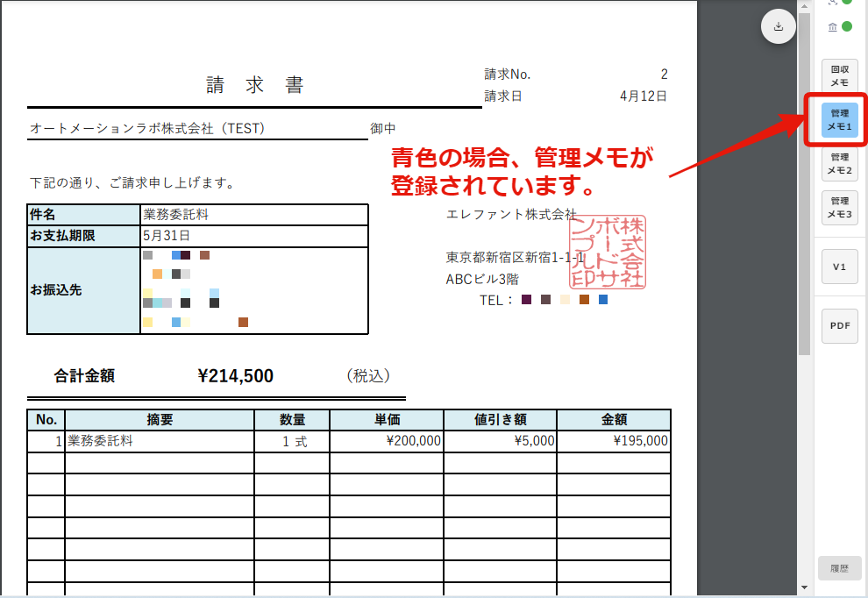Click the red company seal stamp
The image size is (868, 598).
pos(608,253)
